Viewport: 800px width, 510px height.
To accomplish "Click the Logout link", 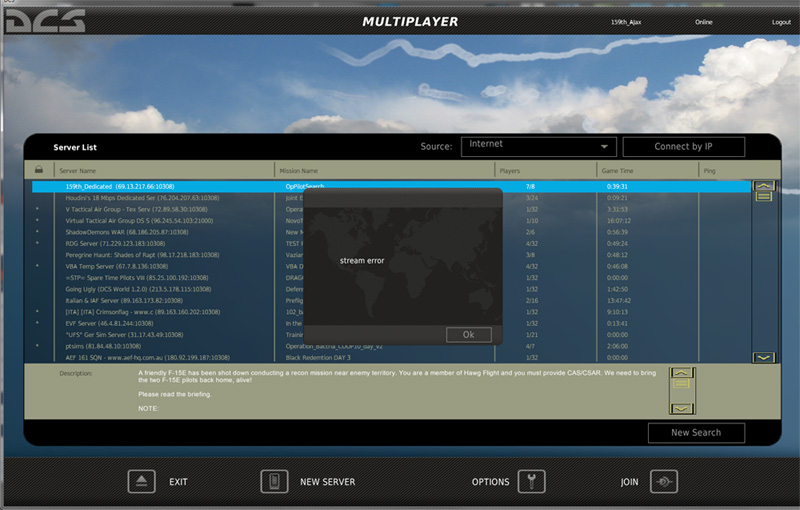I will [781, 22].
